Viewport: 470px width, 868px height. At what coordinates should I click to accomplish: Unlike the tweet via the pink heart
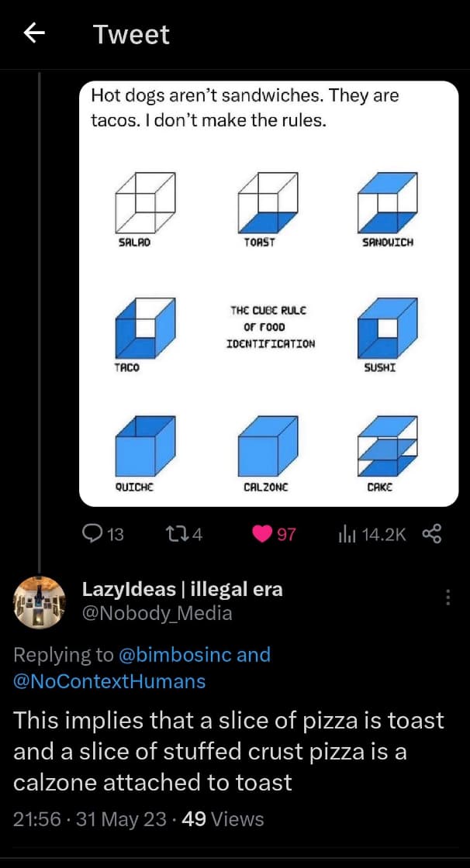(263, 533)
